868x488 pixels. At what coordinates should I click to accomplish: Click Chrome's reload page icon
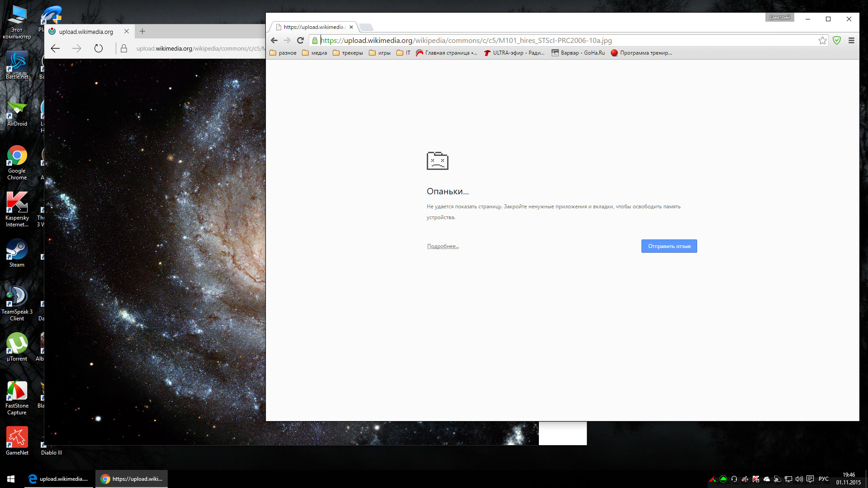click(x=300, y=41)
